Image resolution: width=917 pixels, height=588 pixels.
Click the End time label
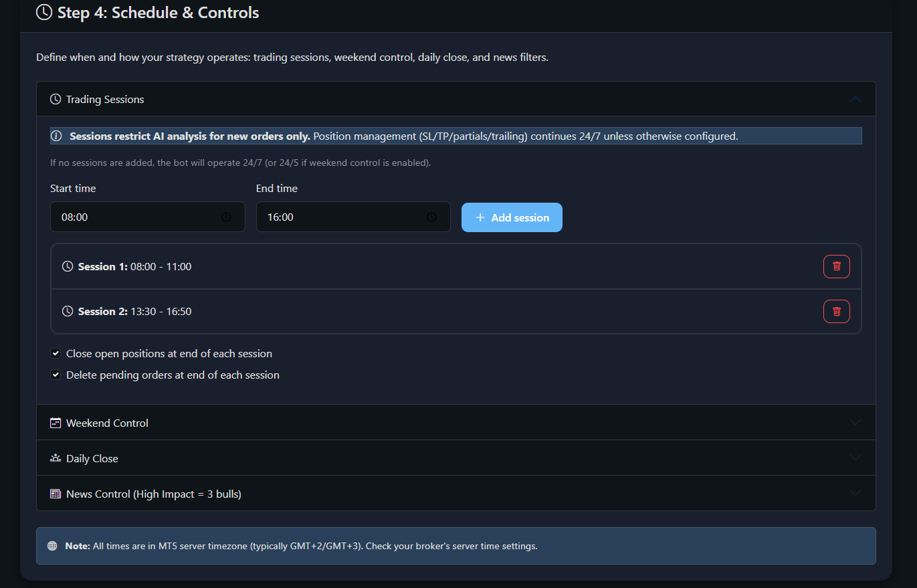277,189
